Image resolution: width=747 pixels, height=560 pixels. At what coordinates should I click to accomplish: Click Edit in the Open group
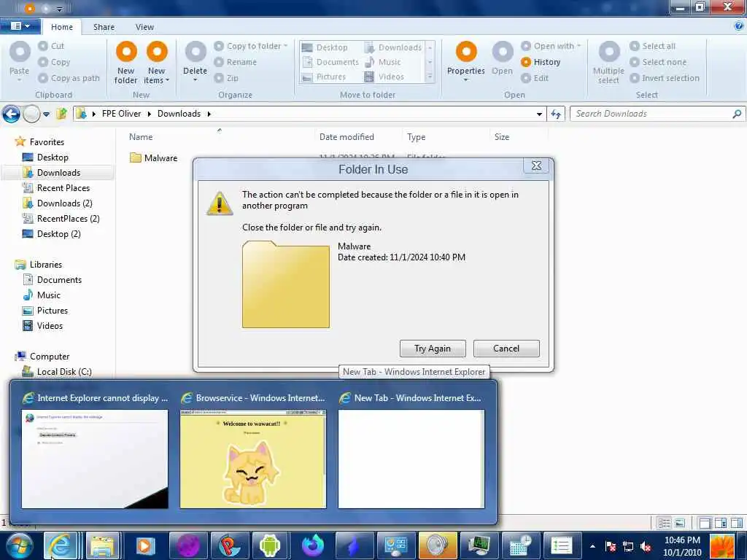535,78
